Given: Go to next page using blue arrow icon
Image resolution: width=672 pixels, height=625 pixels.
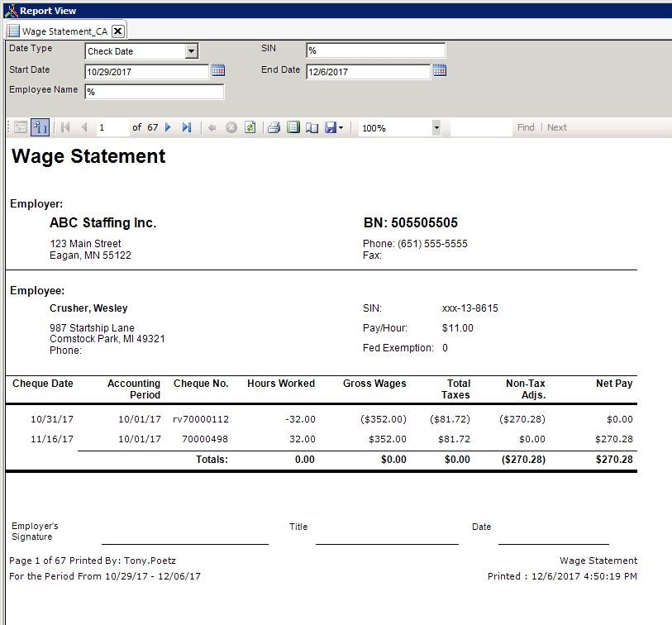Looking at the screenshot, I should tap(166, 126).
